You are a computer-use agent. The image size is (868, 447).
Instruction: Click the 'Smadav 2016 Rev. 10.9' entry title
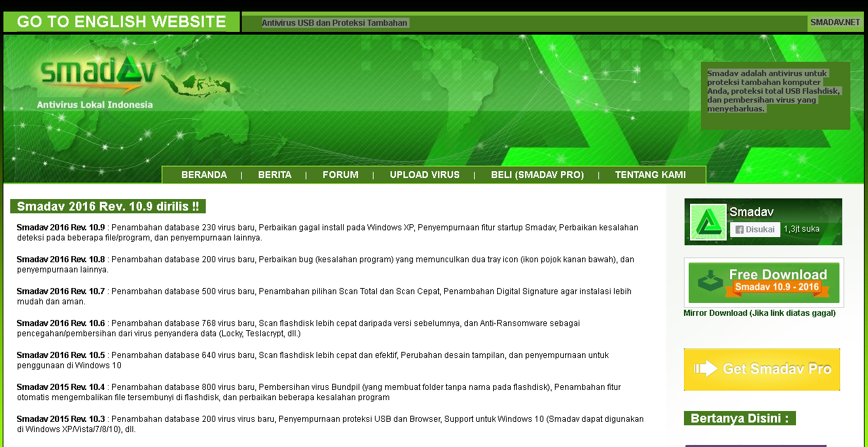(61, 228)
